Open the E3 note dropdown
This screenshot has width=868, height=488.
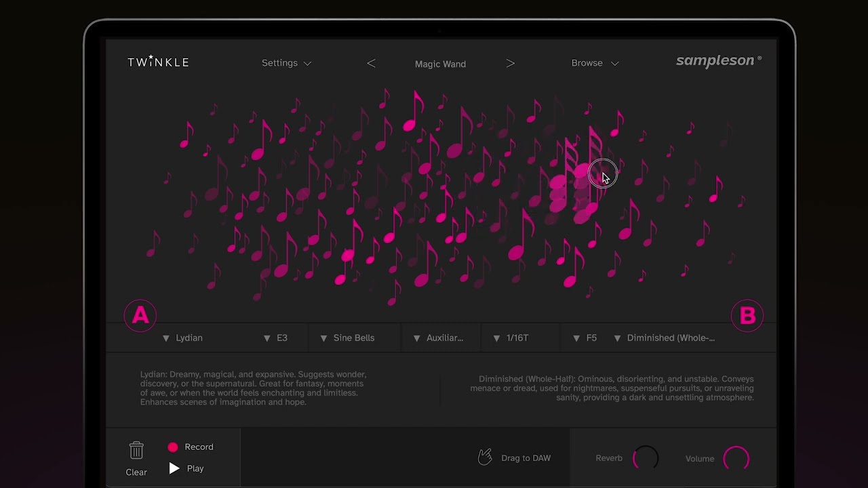point(275,338)
